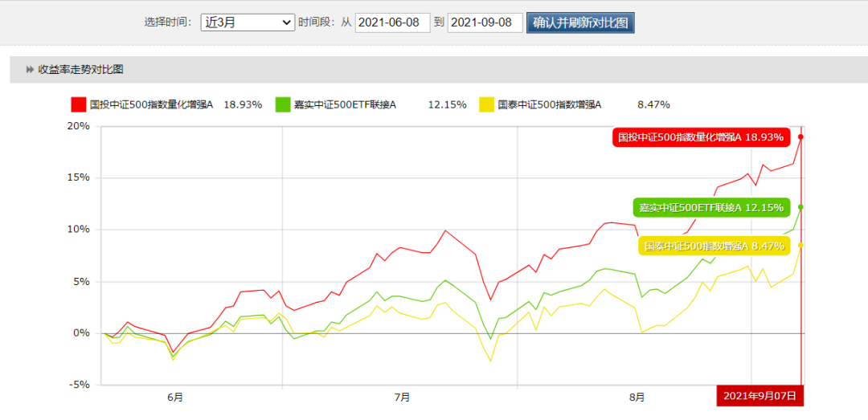This screenshot has height=420, width=868.
Task: Toggle legend label 国泰中证500指数增强A
Action: point(549,104)
